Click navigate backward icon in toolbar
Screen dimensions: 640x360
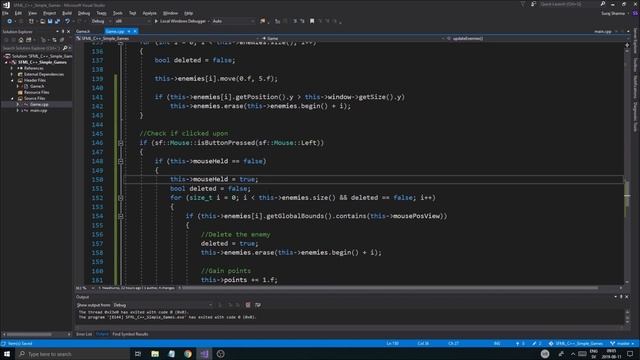pos(9,21)
